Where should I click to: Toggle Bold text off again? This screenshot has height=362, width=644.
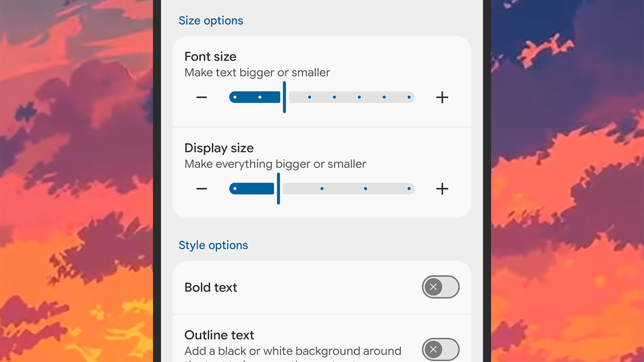tap(440, 287)
